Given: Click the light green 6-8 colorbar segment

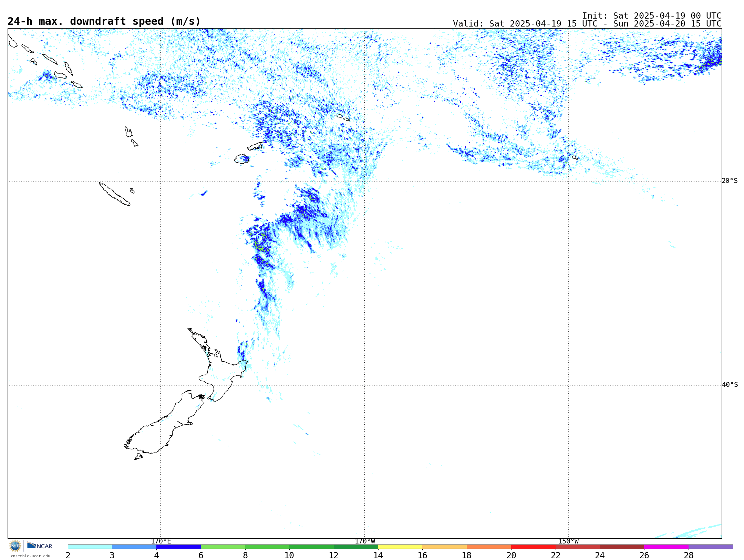Looking at the screenshot, I should point(223,547).
